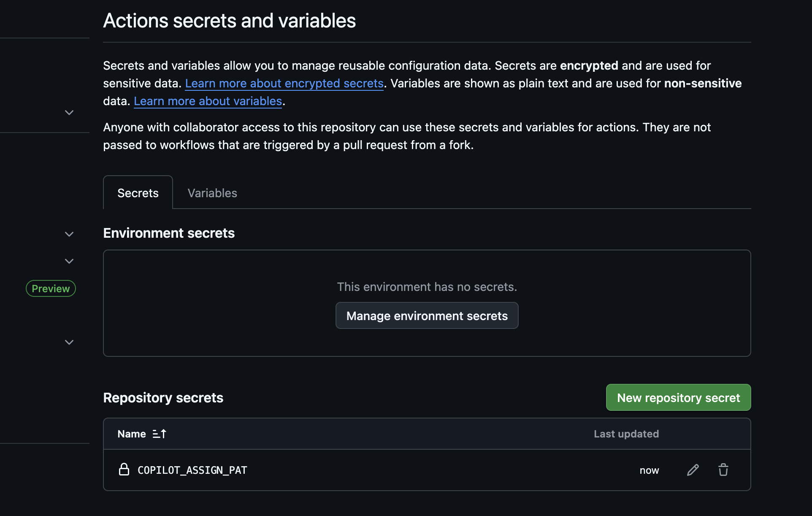The image size is (812, 516).
Task: Open 'Learn more about encrypted secrets' link
Action: [284, 83]
